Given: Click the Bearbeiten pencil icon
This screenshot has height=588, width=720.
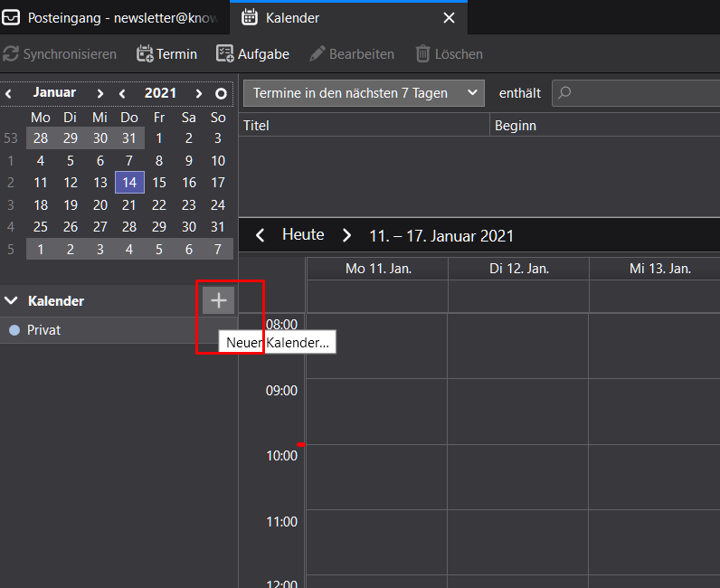Looking at the screenshot, I should [x=317, y=54].
